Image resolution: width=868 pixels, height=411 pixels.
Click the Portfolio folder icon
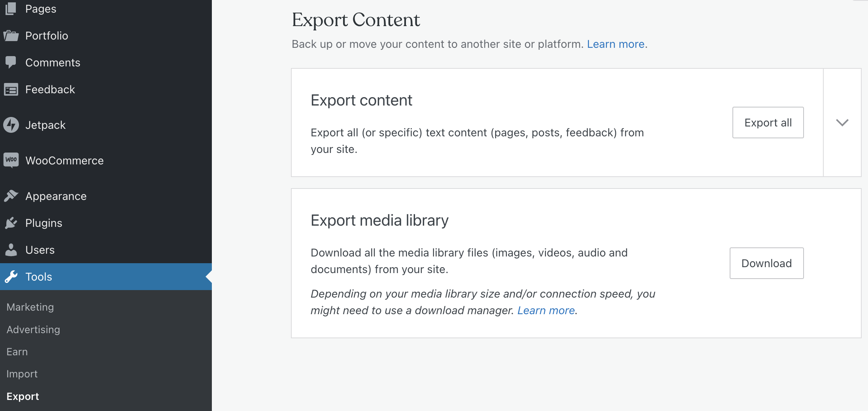coord(11,36)
